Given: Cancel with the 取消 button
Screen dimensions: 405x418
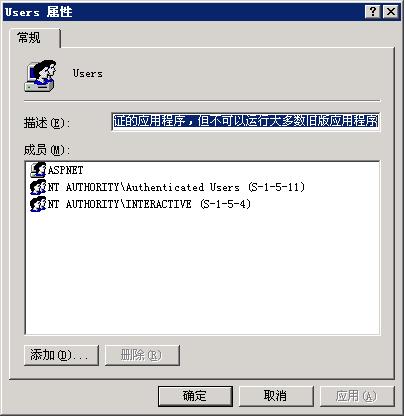Looking at the screenshot, I should [276, 396].
